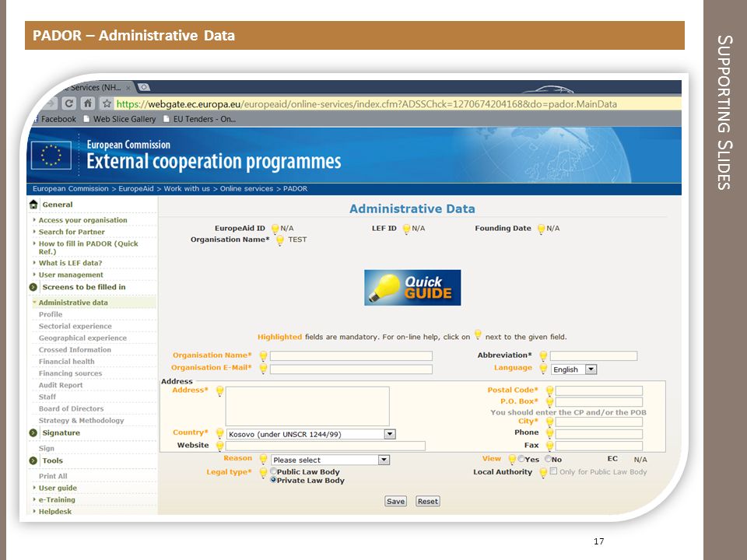Click the Website input field

325,446
